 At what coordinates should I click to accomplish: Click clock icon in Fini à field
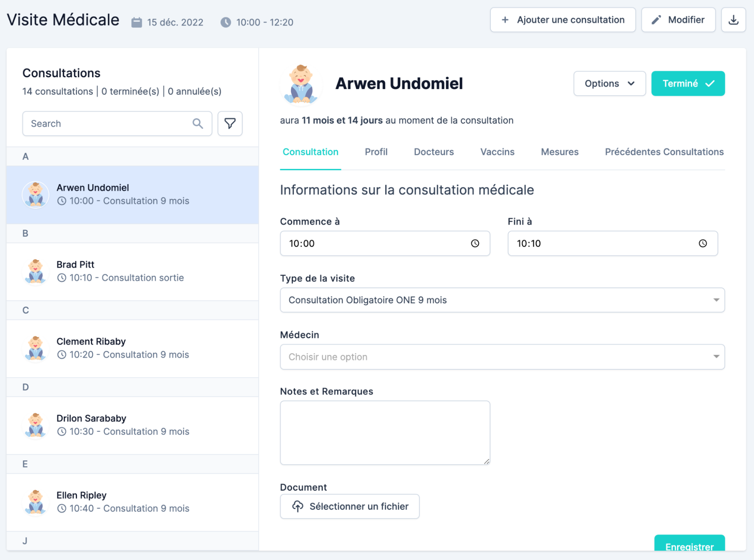702,243
